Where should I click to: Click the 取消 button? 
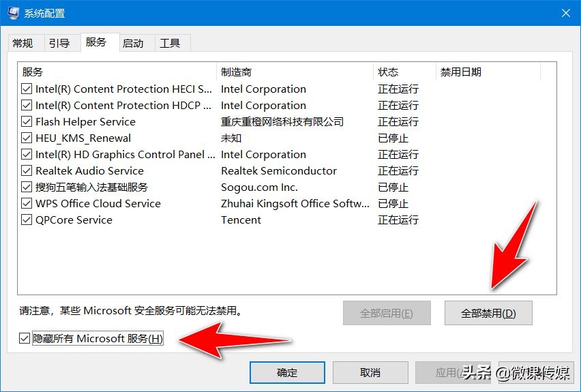coord(370,372)
